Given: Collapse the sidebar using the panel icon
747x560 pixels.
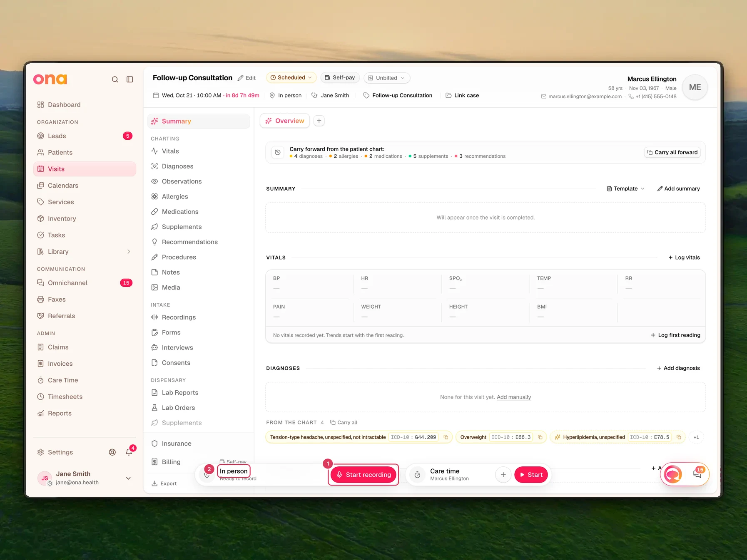Looking at the screenshot, I should click(130, 79).
